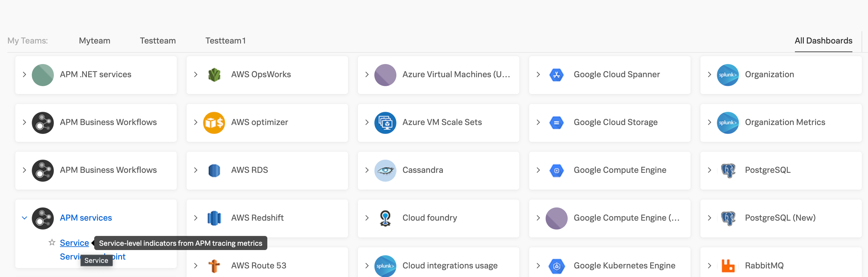Collapse the APM services group
This screenshot has height=277, width=868.
(24, 218)
